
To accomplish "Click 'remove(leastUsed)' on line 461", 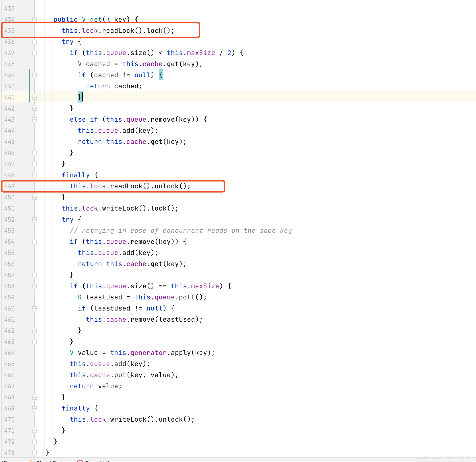I will (164, 320).
